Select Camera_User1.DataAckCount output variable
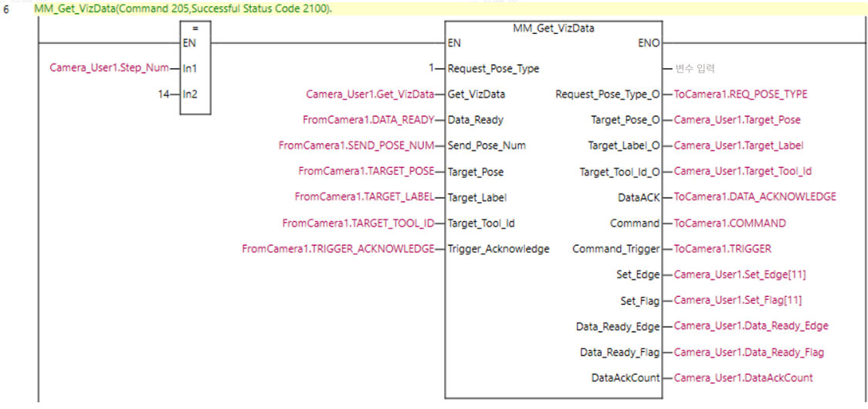This screenshot has width=868, height=409. tap(744, 378)
